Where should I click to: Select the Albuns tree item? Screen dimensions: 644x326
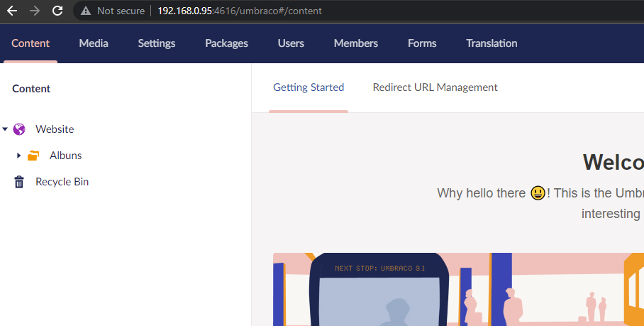[x=66, y=156]
